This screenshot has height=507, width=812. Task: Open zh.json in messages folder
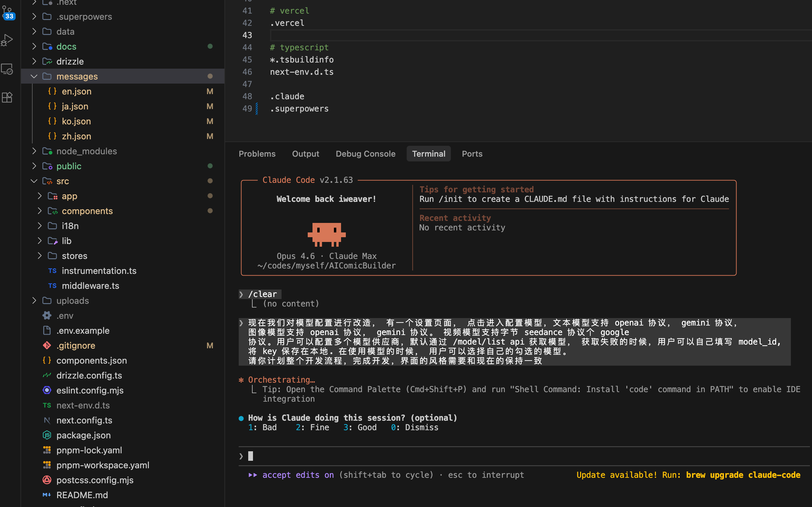[x=76, y=136]
